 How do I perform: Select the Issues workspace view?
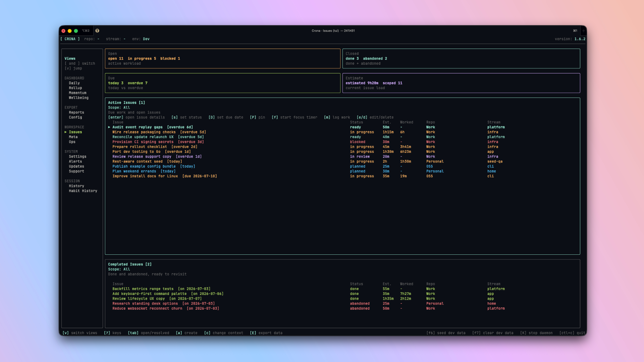click(x=75, y=132)
